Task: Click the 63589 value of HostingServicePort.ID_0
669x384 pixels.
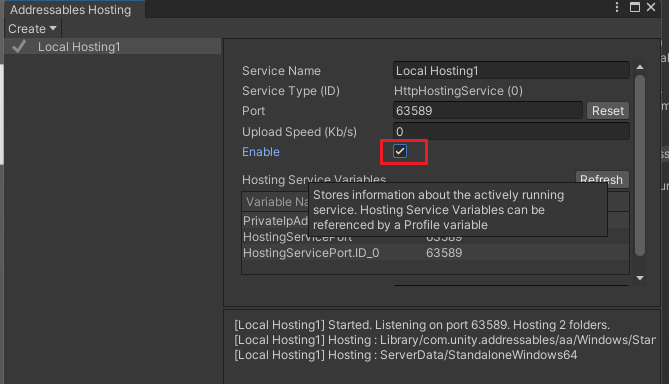Action: (x=444, y=253)
